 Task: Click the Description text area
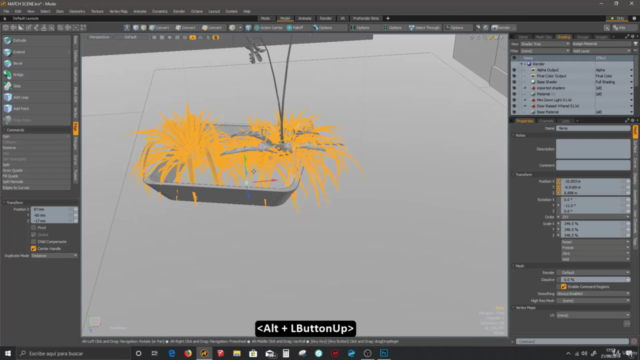[593, 149]
